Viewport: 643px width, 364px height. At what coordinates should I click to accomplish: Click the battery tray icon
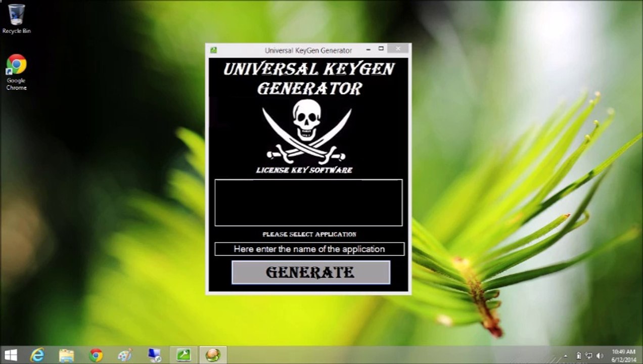point(579,356)
